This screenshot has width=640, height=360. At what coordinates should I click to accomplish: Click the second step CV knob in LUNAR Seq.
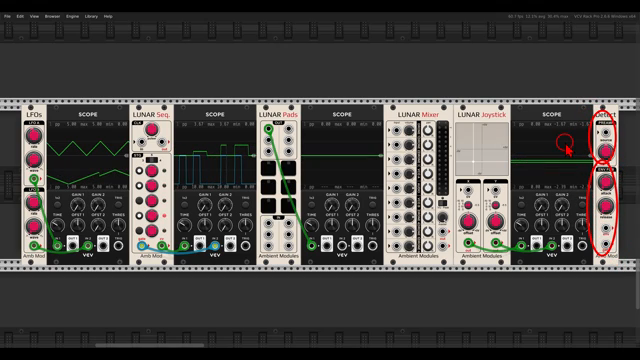[151, 186]
